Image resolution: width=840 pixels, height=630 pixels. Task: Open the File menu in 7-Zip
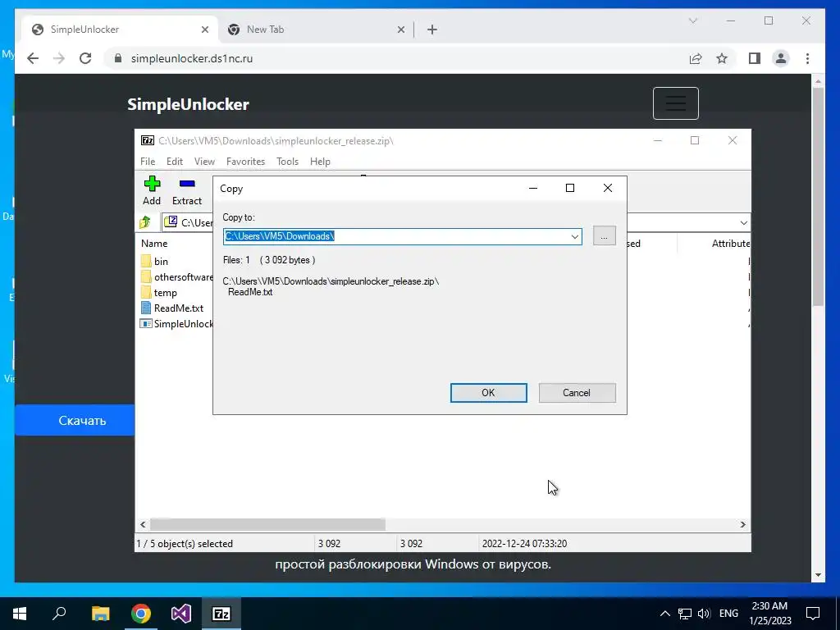(148, 162)
